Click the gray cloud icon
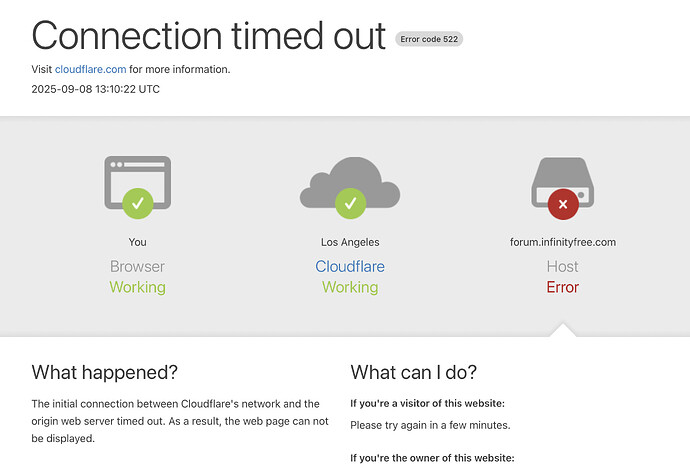 pos(350,182)
